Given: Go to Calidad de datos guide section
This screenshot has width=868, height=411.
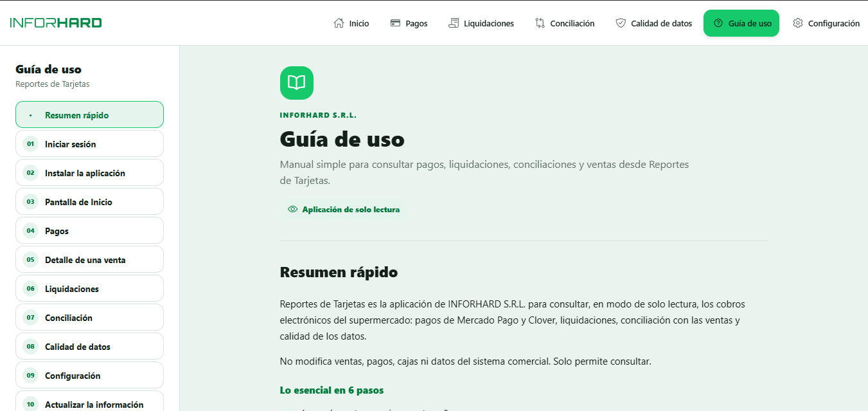Looking at the screenshot, I should [89, 346].
